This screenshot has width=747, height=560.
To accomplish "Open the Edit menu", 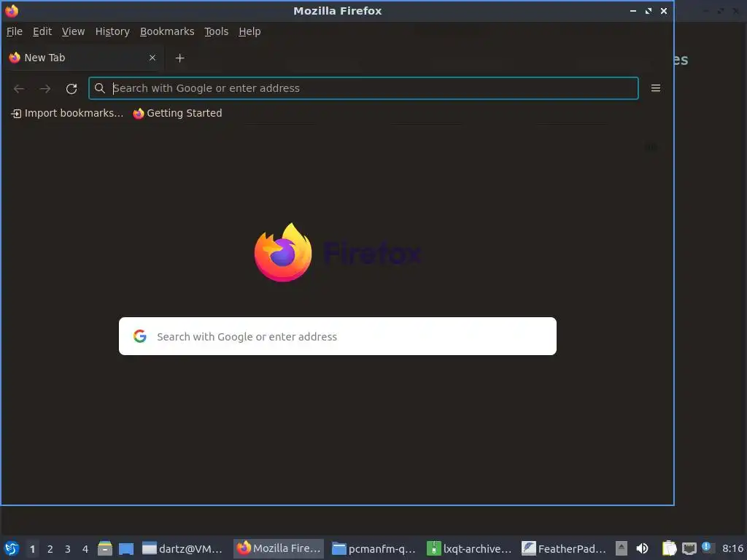I will (x=42, y=31).
